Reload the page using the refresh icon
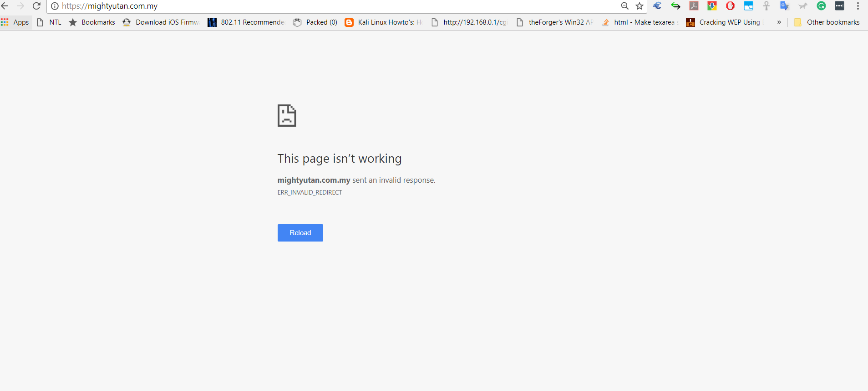 coord(37,6)
